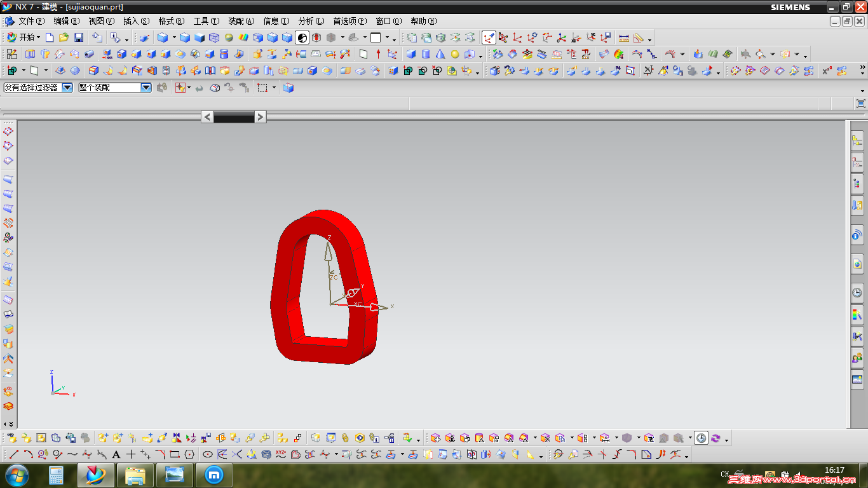Open the 首选项(P) menu
Viewport: 868px width, 488px height.
point(350,21)
